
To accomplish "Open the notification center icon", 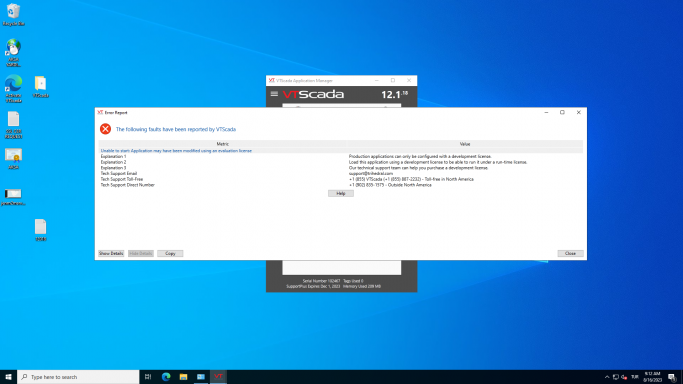I will [672, 377].
